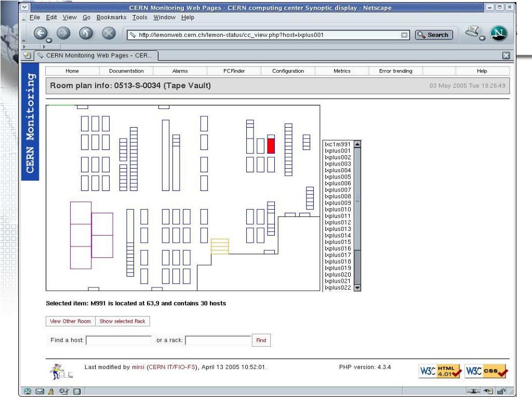Open the Tools menu
This screenshot has width=532, height=397.
140,17
